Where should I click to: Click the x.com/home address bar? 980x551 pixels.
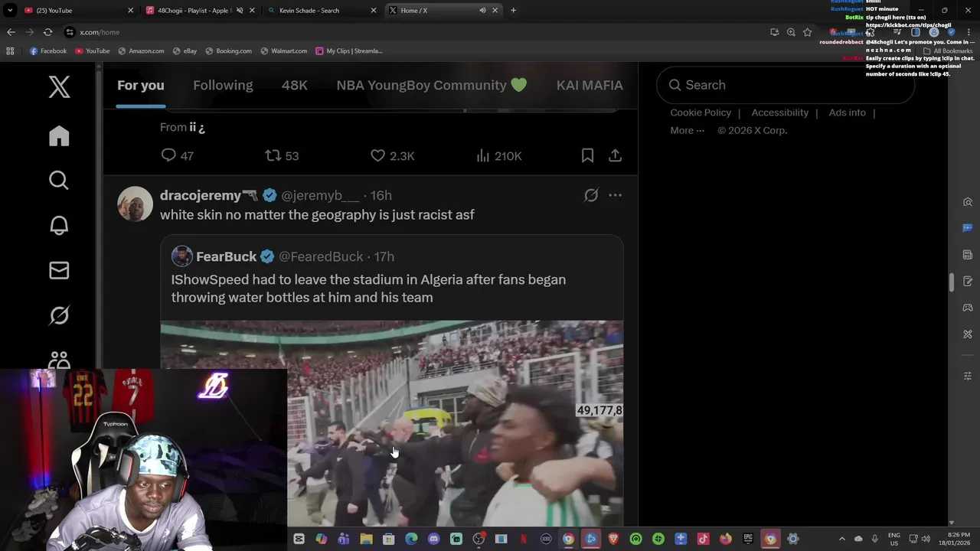[413, 32]
